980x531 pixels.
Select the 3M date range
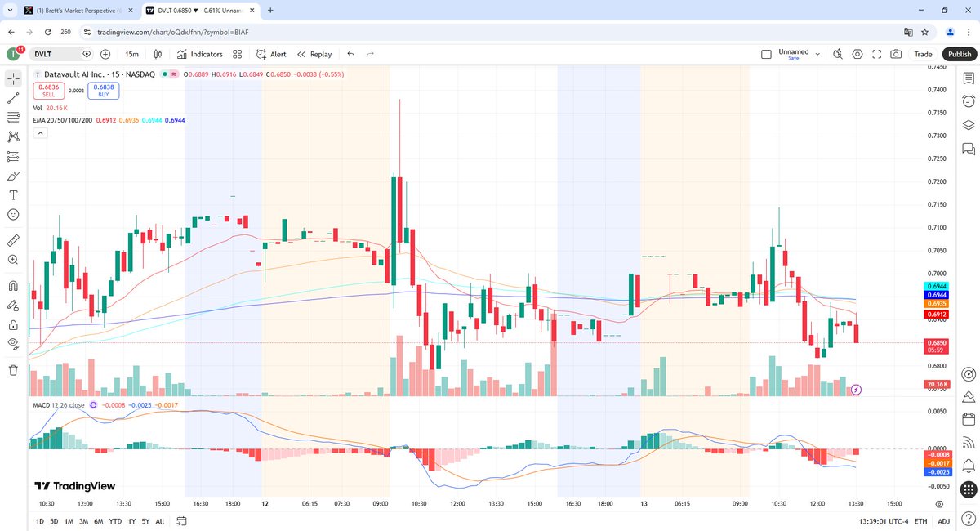pos(84,521)
